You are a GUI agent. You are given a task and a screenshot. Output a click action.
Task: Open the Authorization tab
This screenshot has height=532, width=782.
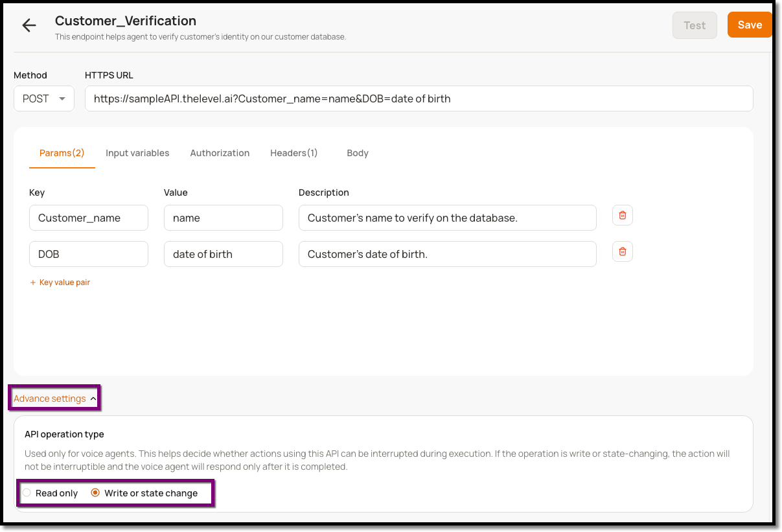(220, 154)
